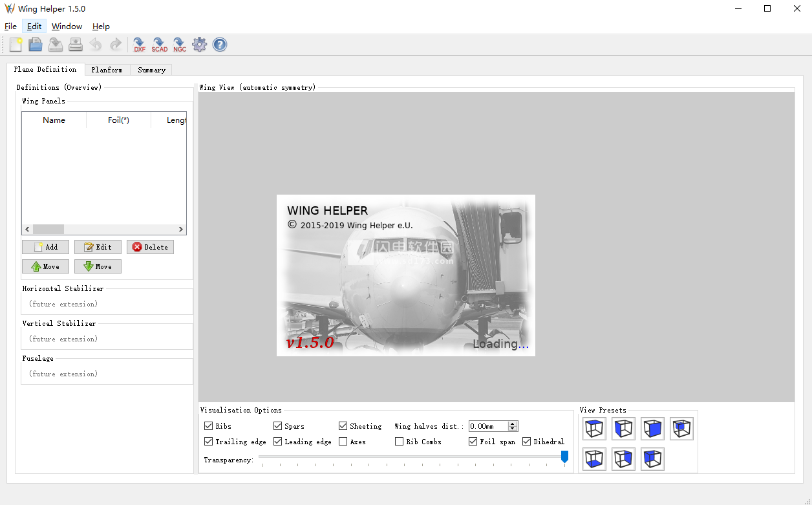Open a project with the folder icon
This screenshot has width=812, height=505.
pos(36,45)
